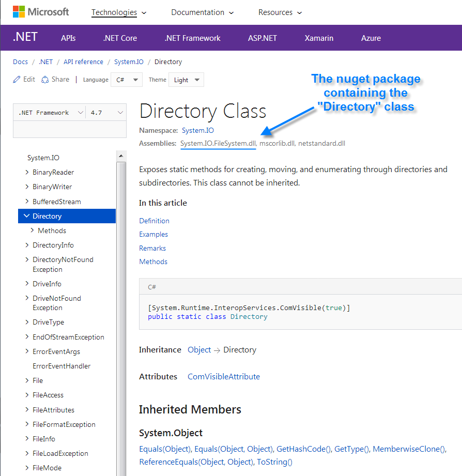Viewport: 462px width, 476px height.
Task: Open the .NET Framework product dropdown
Action: pyautogui.click(x=50, y=113)
